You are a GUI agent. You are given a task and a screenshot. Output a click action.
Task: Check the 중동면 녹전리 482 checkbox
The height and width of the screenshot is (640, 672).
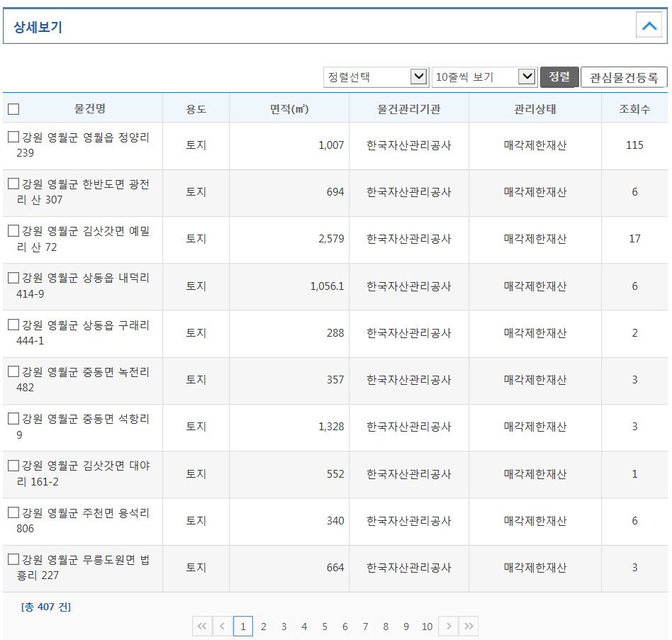[13, 371]
